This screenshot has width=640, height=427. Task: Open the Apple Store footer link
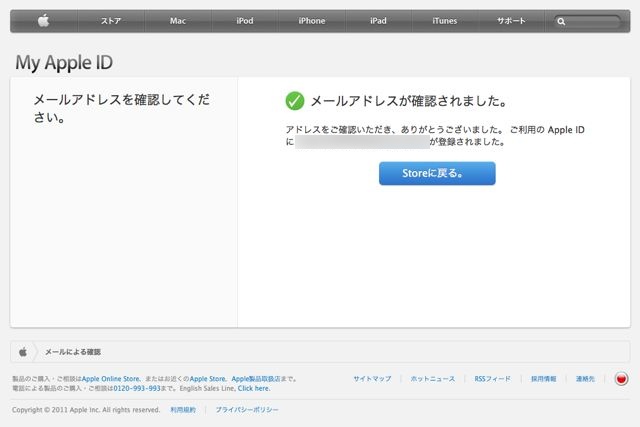[x=207, y=379]
